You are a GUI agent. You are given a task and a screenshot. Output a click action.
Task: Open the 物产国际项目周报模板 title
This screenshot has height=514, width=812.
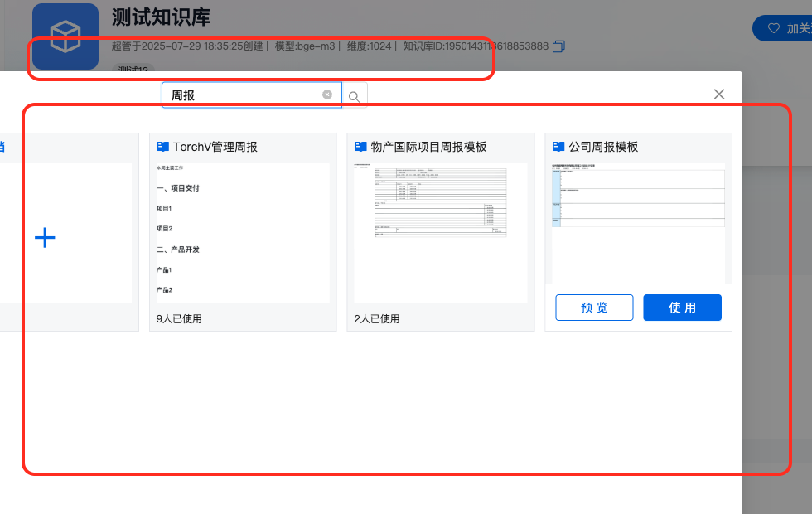pyautogui.click(x=428, y=147)
